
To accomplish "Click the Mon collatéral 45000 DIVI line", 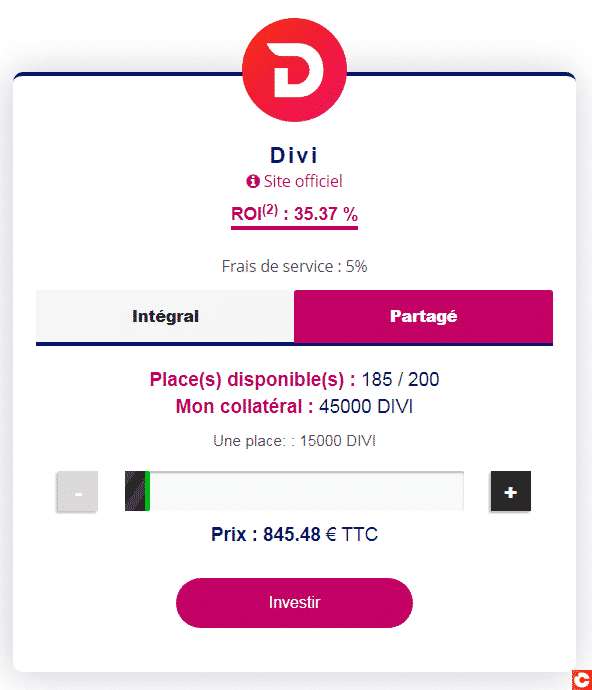I will (294, 407).
